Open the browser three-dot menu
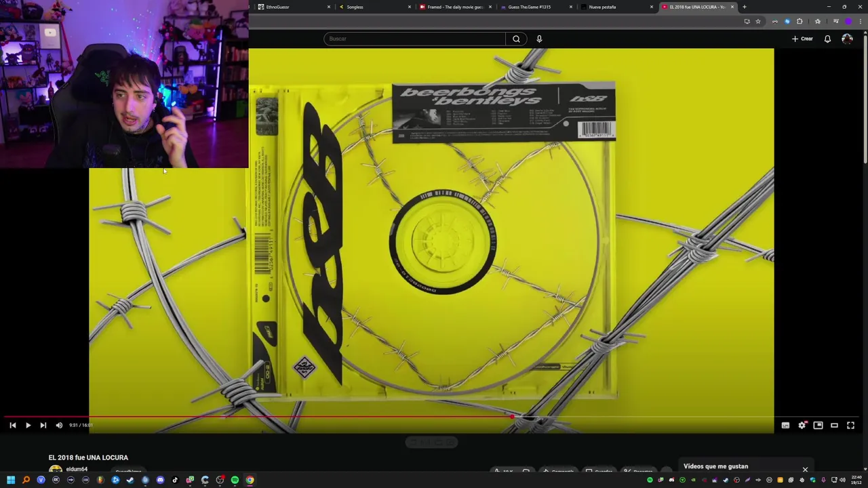Image resolution: width=868 pixels, height=488 pixels. (861, 21)
